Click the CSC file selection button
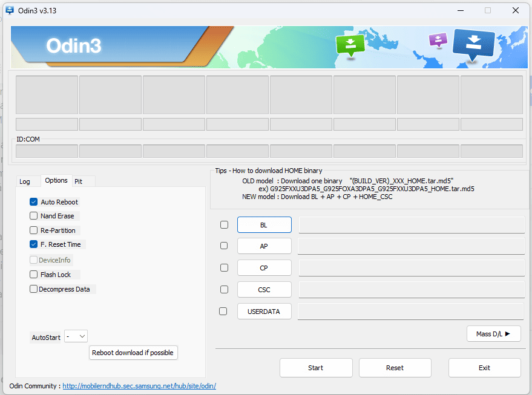532x395 pixels. (x=264, y=289)
